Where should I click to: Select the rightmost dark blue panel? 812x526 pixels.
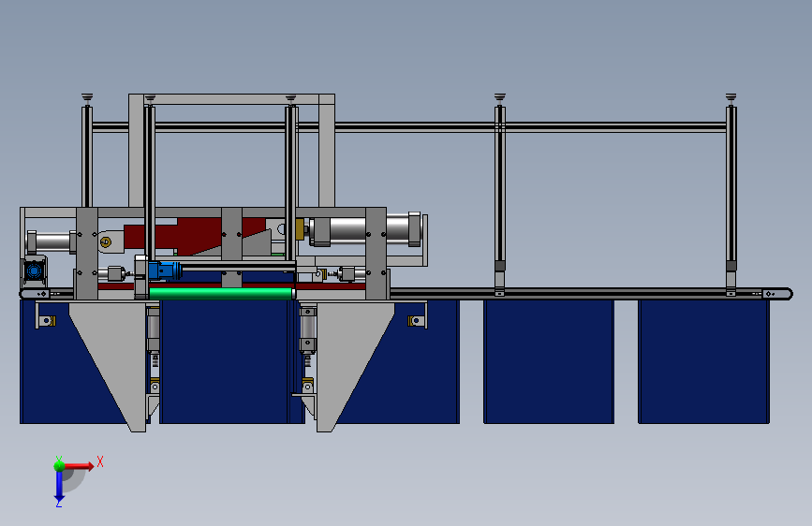[x=703, y=361]
